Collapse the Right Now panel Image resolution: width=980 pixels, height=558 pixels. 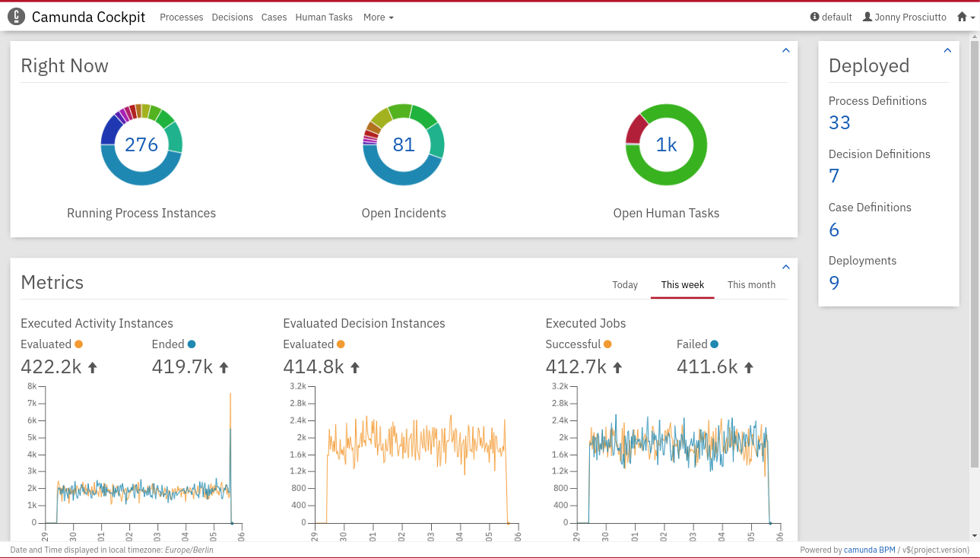[x=786, y=50]
